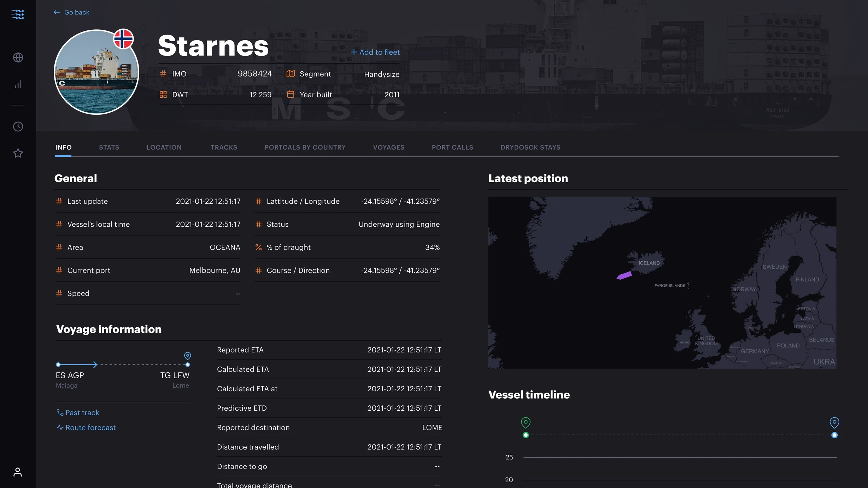This screenshot has height=488, width=868.
Task: Click the Norwegian flag badge
Action: click(x=123, y=39)
